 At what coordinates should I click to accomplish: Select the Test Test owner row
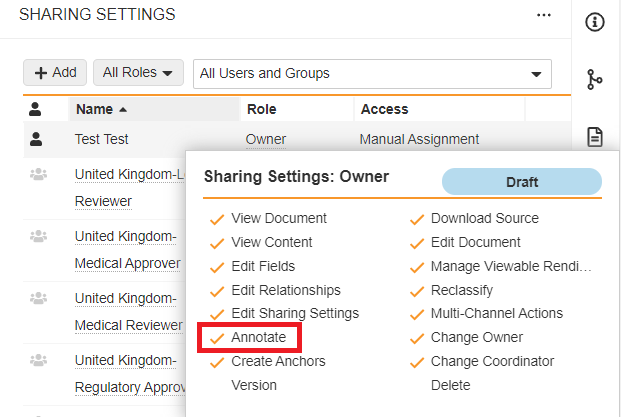[x=102, y=139]
